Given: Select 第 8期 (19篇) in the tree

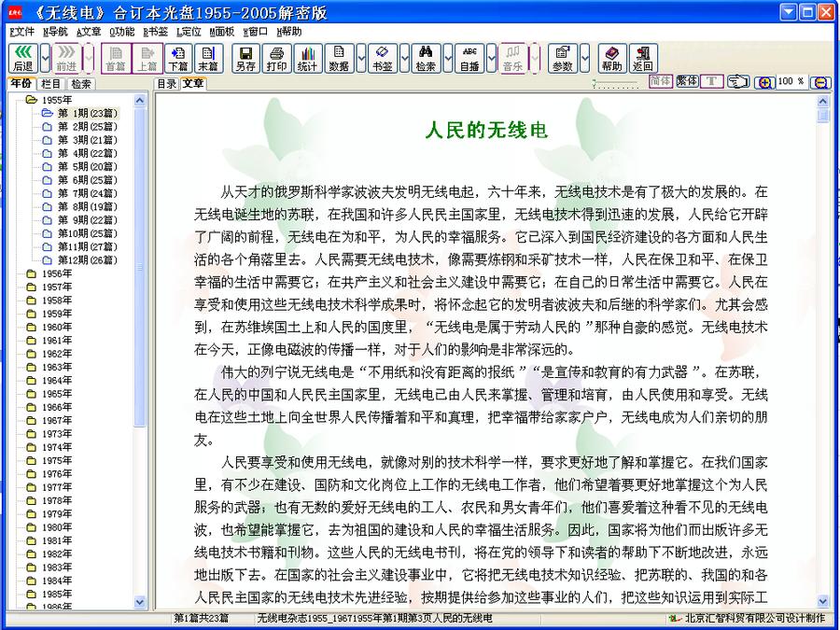Looking at the screenshot, I should (88, 207).
